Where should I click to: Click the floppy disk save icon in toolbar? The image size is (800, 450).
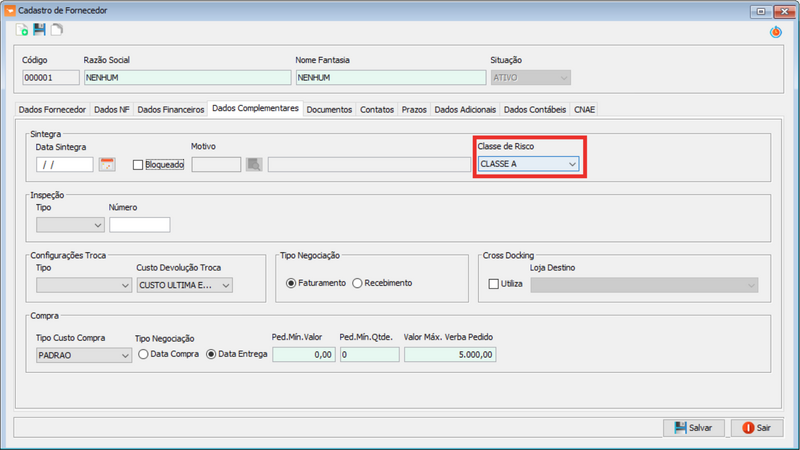(39, 32)
